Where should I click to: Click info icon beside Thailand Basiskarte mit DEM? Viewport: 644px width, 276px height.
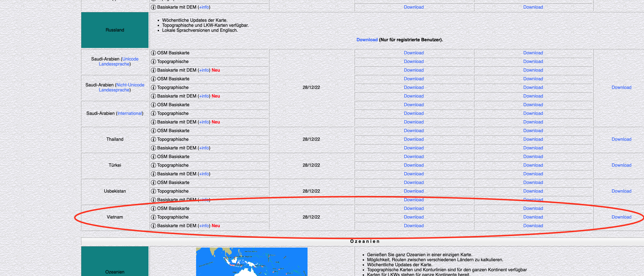pyautogui.click(x=153, y=148)
